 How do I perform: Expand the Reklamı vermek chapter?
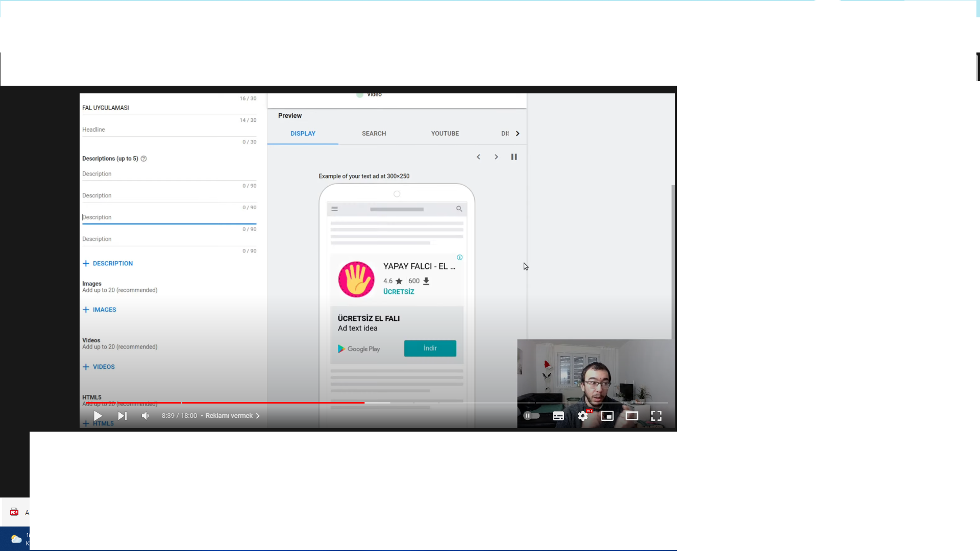pos(232,416)
